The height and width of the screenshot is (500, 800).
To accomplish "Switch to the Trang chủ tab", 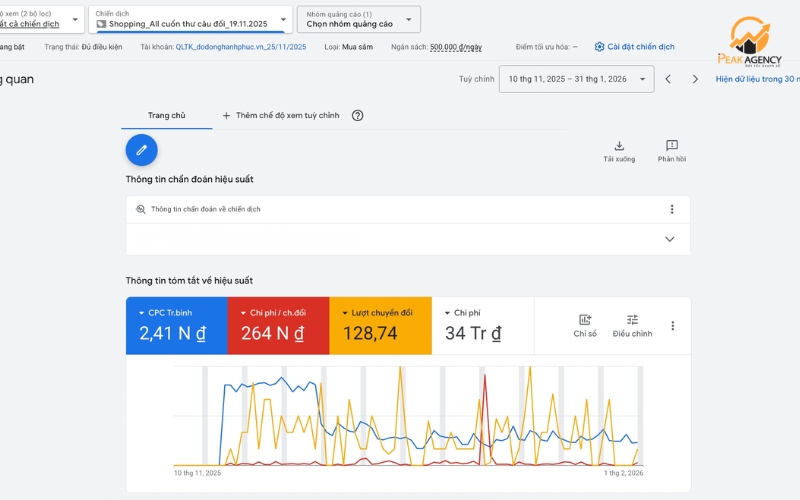I will (166, 115).
